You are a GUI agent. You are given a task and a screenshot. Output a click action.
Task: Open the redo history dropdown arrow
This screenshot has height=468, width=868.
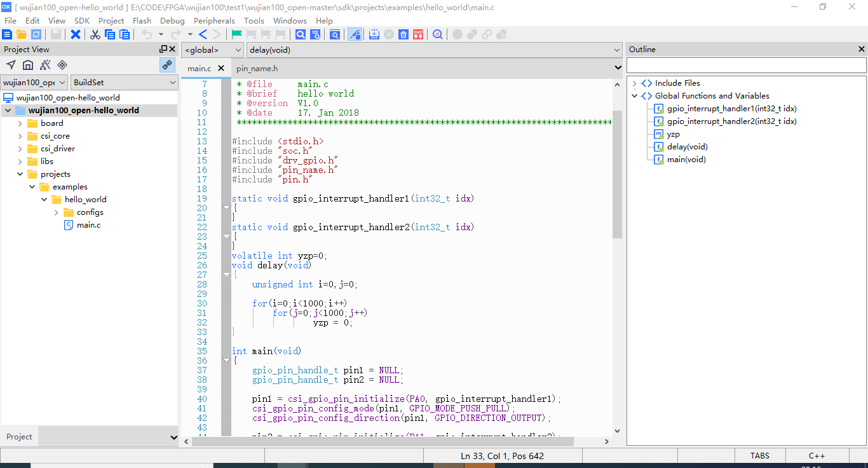[x=189, y=34]
